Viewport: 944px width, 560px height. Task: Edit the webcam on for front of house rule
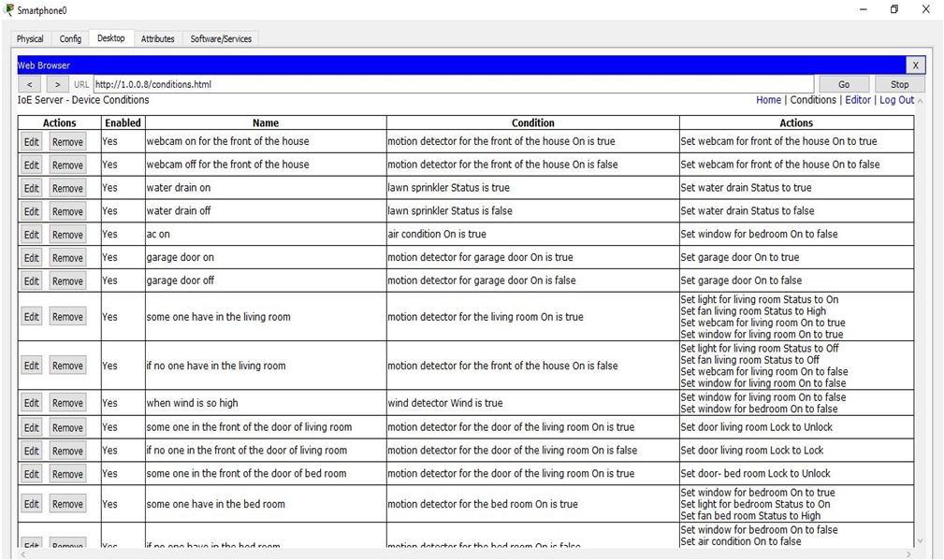[x=31, y=142]
